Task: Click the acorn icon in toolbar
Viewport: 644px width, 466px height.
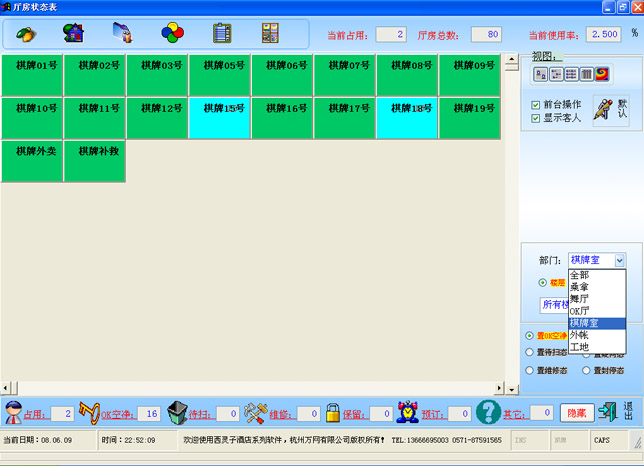Action: click(x=26, y=33)
